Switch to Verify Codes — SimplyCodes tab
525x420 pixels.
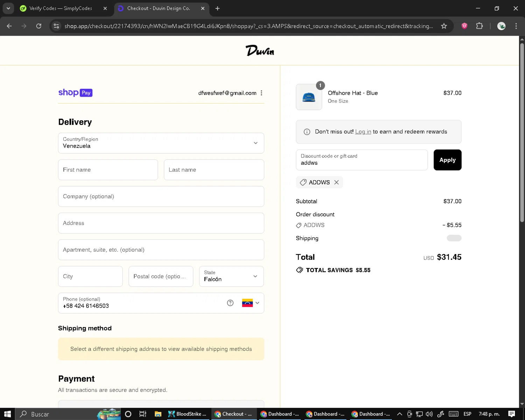tap(61, 8)
